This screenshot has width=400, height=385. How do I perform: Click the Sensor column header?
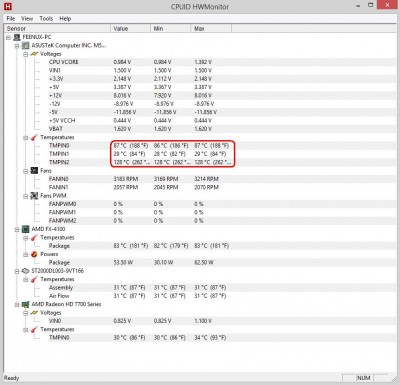57,29
